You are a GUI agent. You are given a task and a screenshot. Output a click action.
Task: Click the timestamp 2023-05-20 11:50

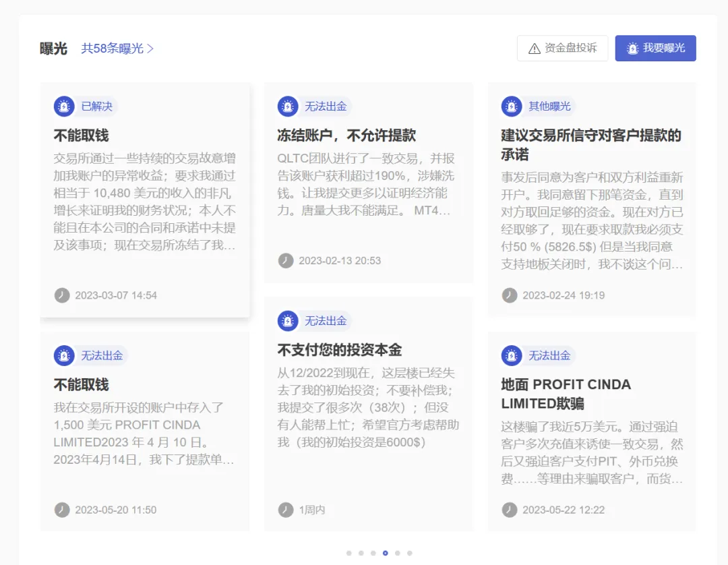point(116,510)
